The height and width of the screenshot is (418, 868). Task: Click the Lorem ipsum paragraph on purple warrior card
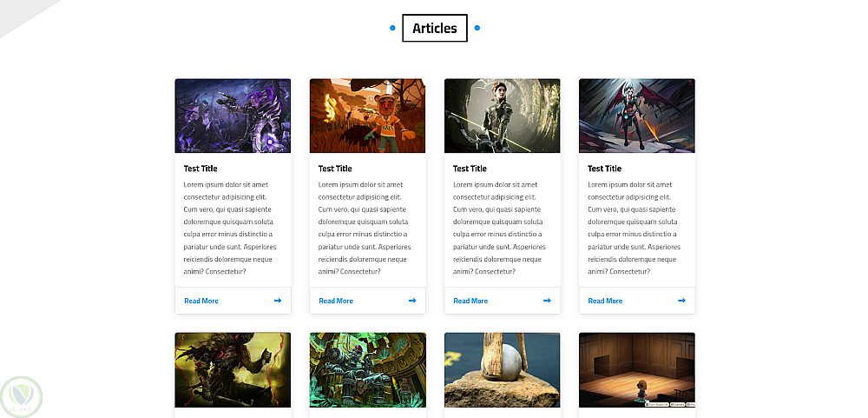[230, 228]
